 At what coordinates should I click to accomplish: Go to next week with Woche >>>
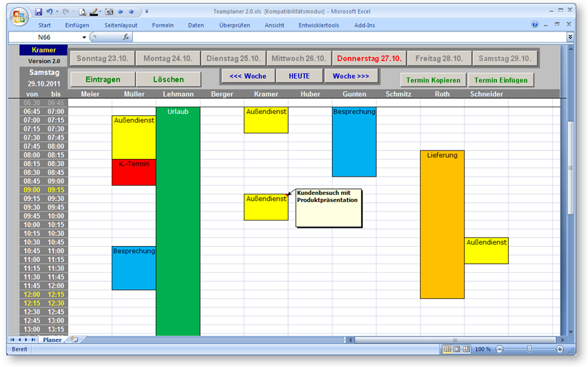coord(351,76)
